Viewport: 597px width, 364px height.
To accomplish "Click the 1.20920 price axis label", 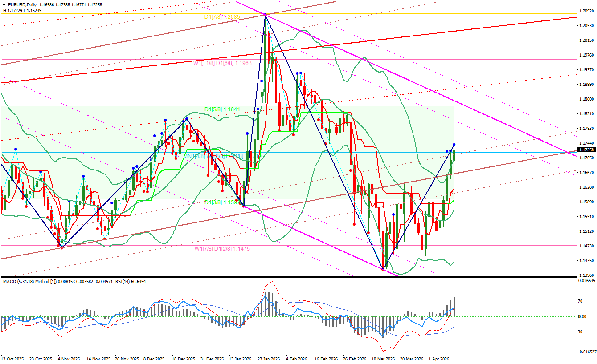I will pos(586,11).
